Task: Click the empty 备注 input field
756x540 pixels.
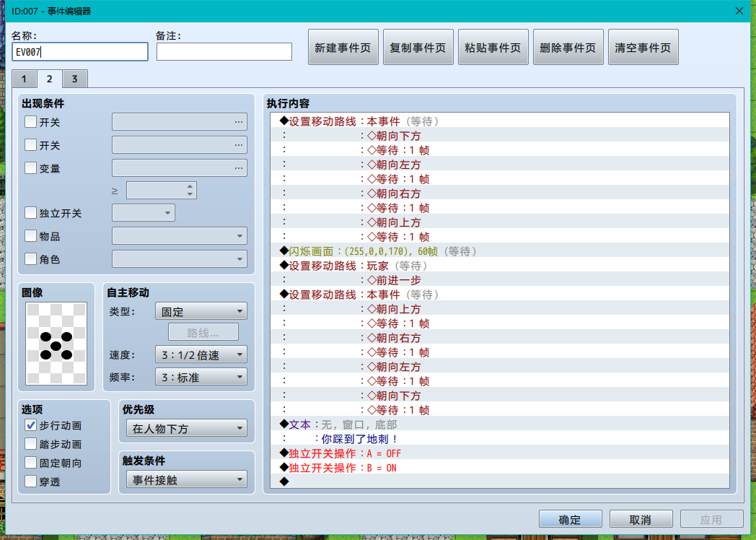Action: tap(224, 52)
